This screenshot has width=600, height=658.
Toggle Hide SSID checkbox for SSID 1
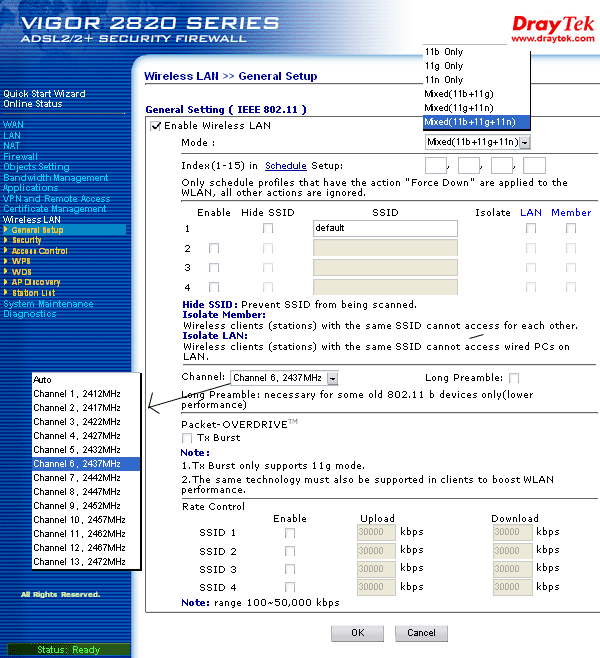click(x=268, y=228)
